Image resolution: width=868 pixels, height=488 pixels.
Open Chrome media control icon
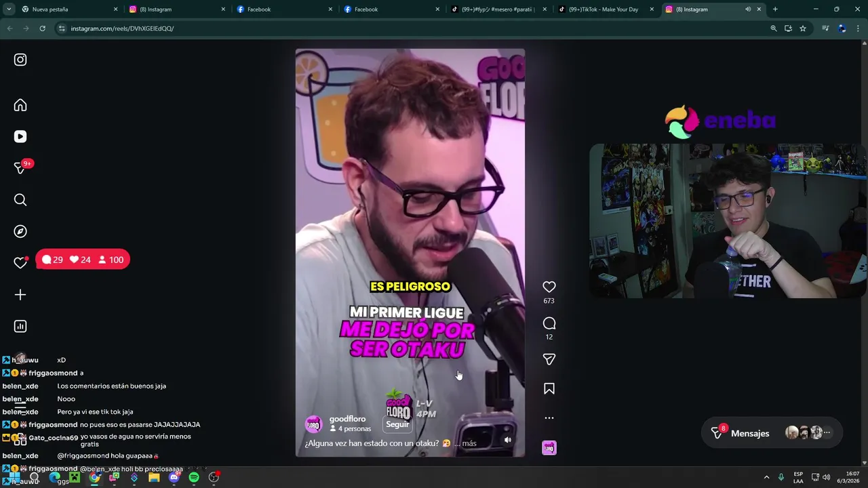[825, 28]
